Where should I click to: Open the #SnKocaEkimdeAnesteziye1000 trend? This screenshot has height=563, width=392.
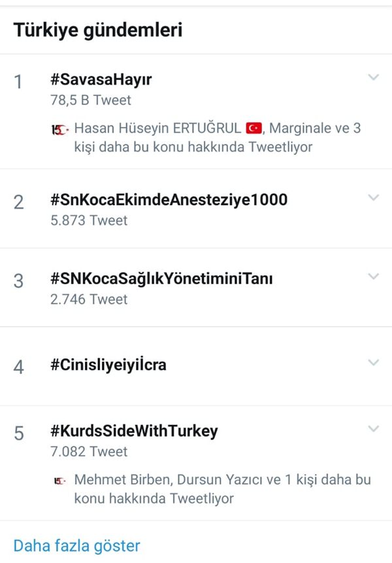[x=169, y=199]
